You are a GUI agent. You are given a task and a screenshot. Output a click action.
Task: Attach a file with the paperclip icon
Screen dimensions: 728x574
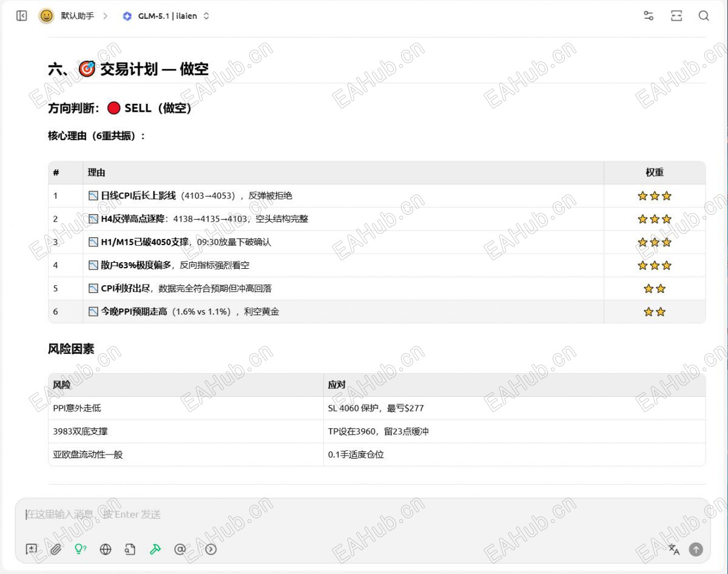[x=56, y=549]
